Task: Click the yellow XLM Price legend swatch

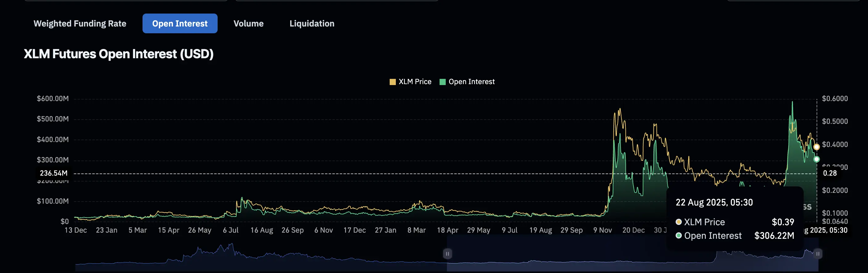Action: [x=392, y=82]
